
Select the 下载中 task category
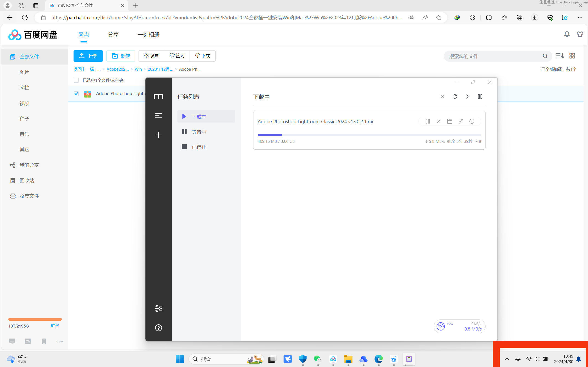(206, 117)
